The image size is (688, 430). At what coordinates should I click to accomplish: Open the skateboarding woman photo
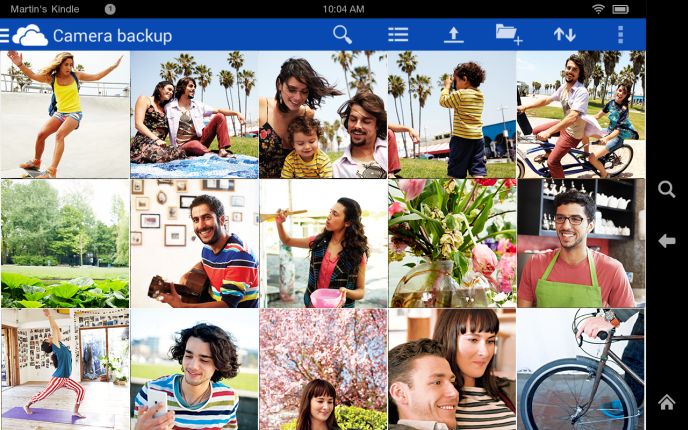pos(65,114)
